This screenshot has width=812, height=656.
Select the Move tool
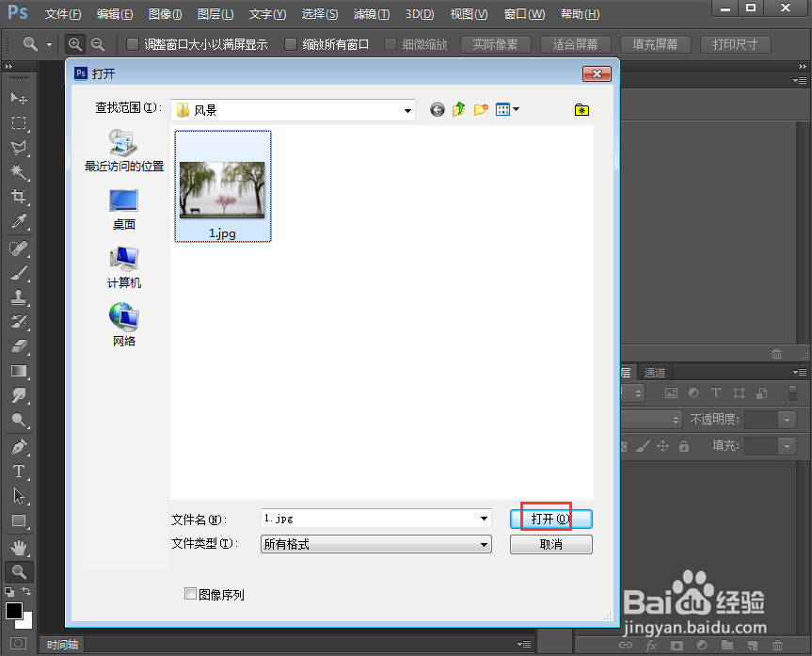19,98
